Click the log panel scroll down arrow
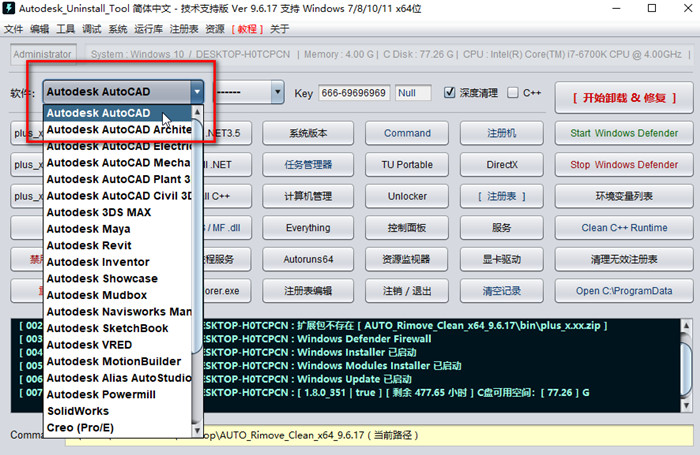Image resolution: width=700 pixels, height=455 pixels. (x=687, y=405)
